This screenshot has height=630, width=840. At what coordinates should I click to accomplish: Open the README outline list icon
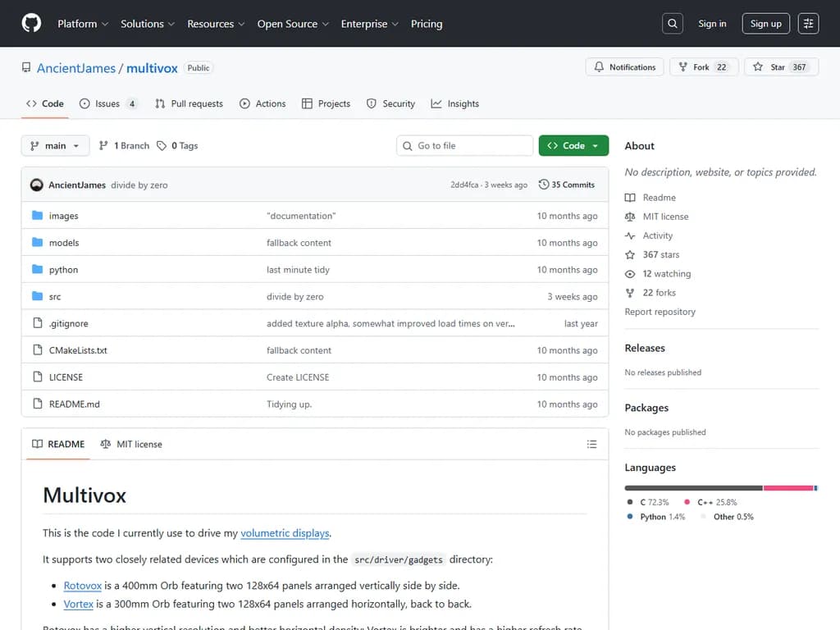point(591,445)
